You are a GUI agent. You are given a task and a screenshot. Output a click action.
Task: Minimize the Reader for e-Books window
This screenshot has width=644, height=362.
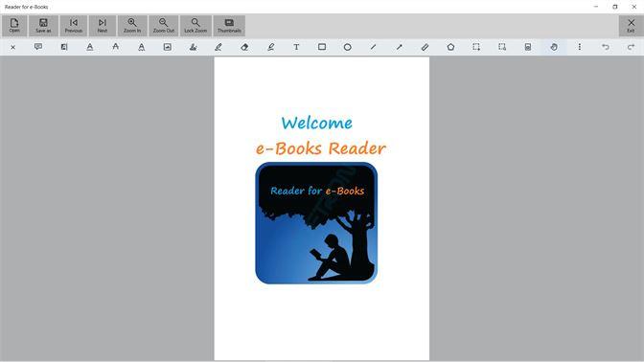(596, 7)
